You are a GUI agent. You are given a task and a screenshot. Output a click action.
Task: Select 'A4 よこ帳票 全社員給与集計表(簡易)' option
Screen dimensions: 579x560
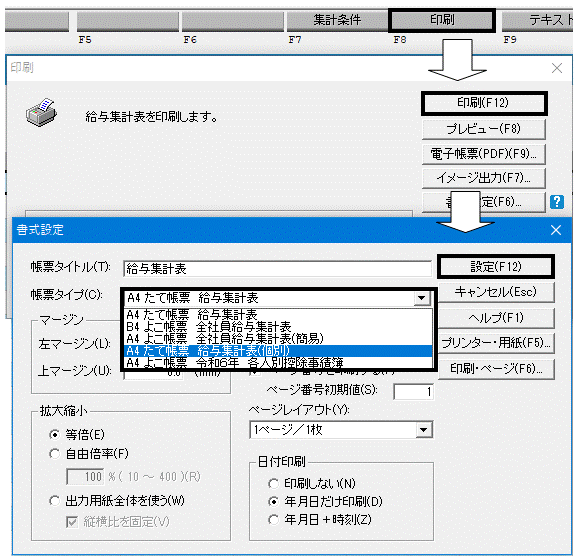tap(278, 339)
